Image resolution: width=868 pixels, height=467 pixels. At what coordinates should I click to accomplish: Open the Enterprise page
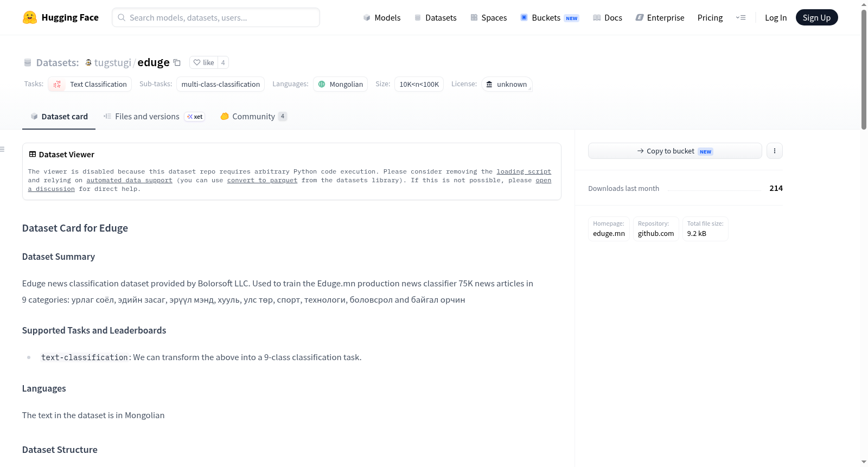click(660, 17)
